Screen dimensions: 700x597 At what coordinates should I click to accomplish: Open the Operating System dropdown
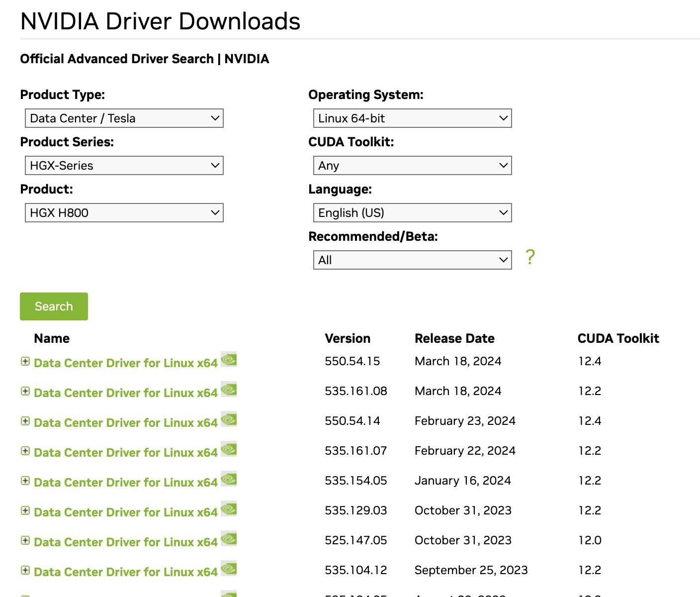point(413,118)
